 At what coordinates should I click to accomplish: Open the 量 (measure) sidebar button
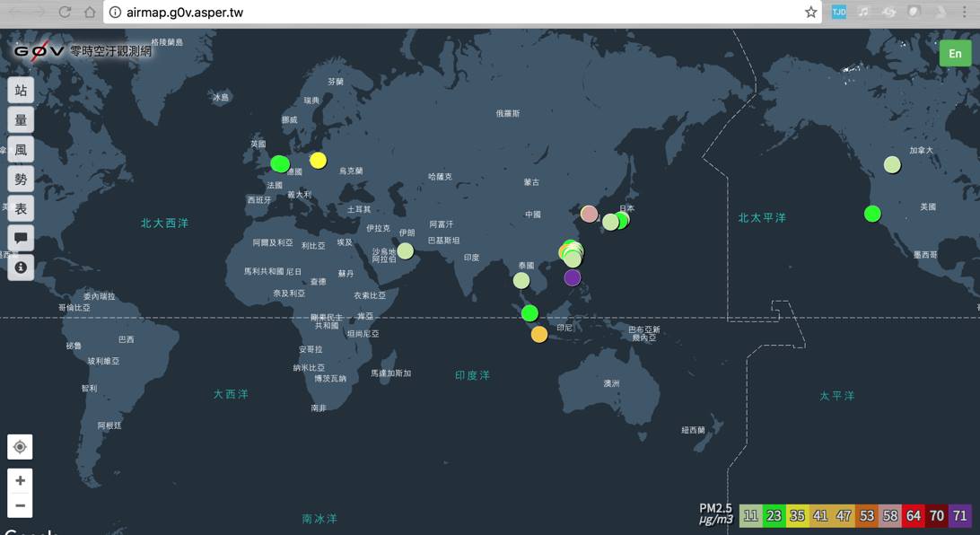21,119
